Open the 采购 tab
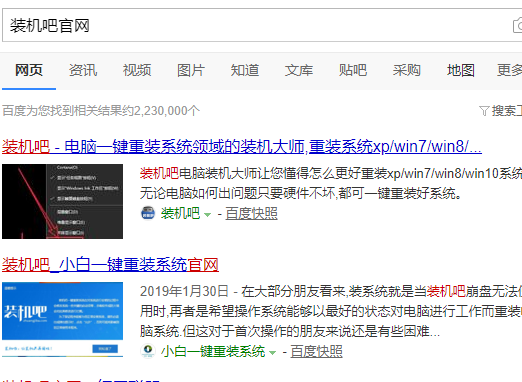Screen dimensions: 522x382 coord(407,70)
